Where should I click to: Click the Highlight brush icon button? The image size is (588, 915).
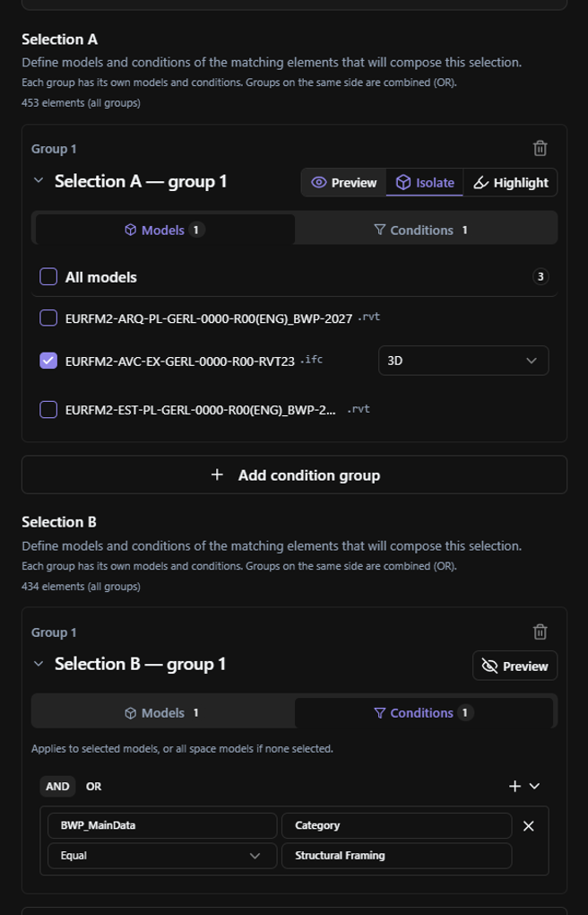pos(510,183)
